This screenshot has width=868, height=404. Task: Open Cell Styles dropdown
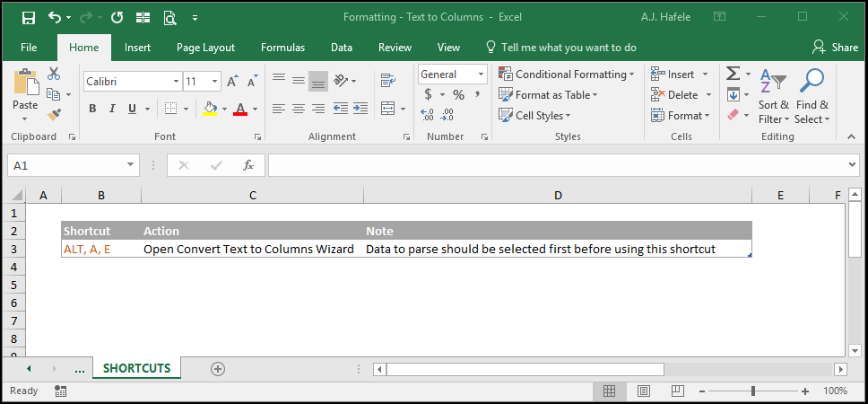[x=534, y=115]
